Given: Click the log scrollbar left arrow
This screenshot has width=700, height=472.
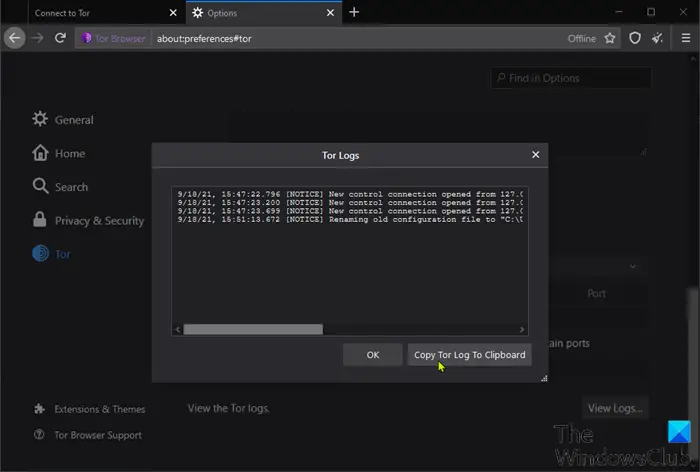Looking at the screenshot, I should point(178,330).
